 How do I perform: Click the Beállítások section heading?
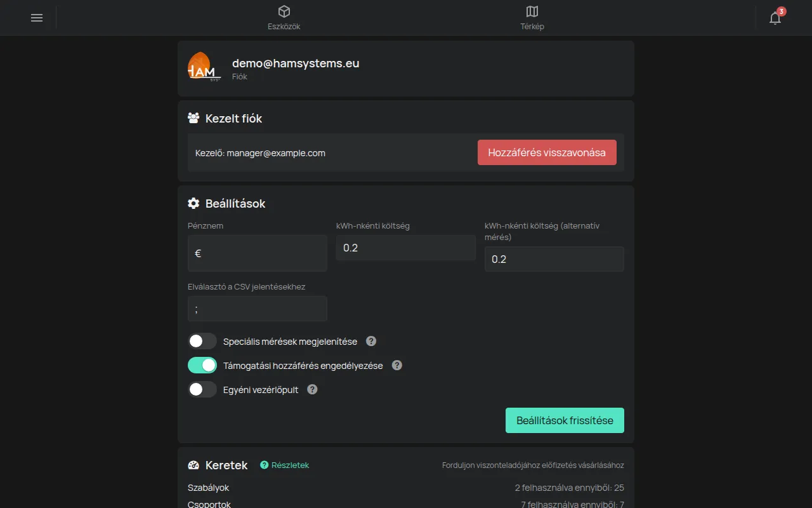coord(235,203)
